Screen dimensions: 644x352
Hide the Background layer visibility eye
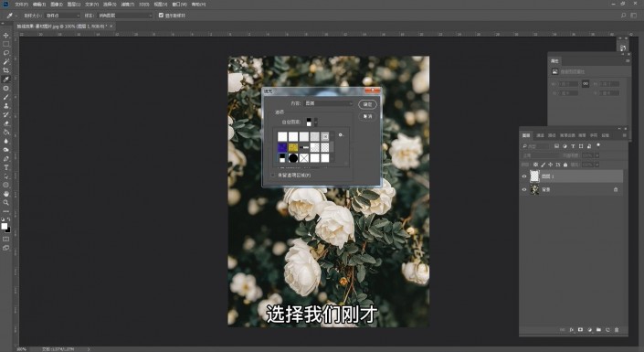click(x=524, y=189)
